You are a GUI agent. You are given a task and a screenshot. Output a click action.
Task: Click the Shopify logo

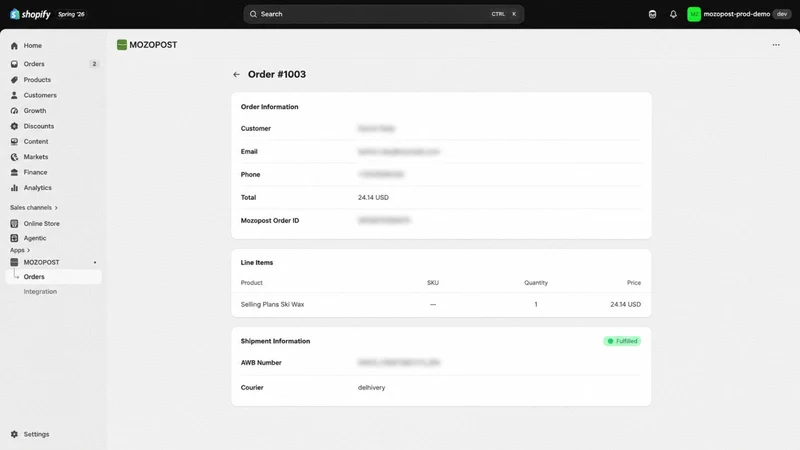[30, 14]
